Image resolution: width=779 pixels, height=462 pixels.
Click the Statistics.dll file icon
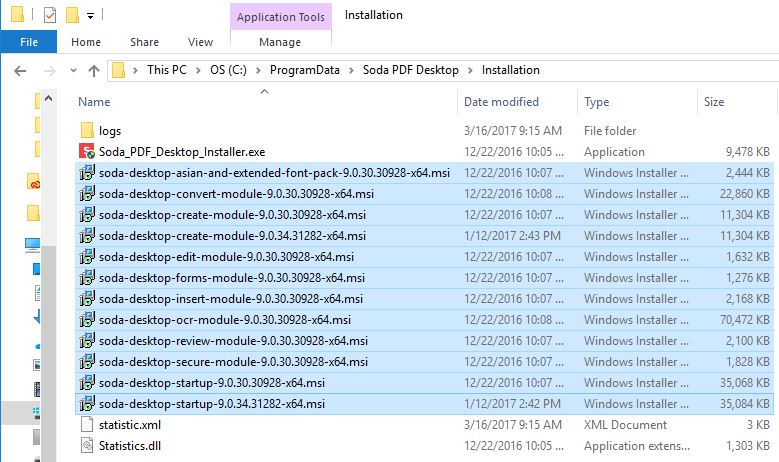point(87,446)
